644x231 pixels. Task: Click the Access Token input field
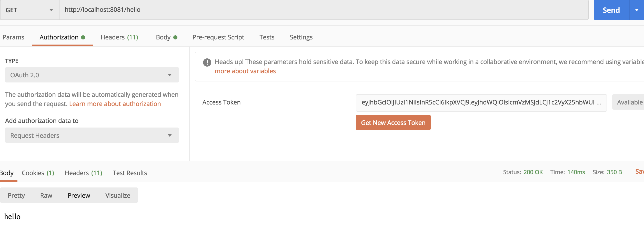click(481, 103)
